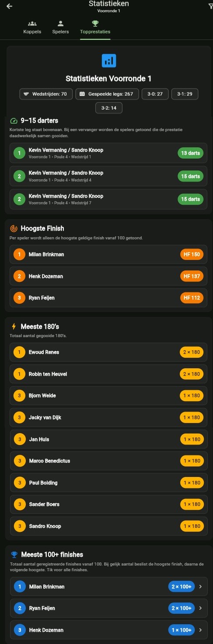Tap the back arrow icon
Screen dimensions: 213x644
(x=9, y=6)
